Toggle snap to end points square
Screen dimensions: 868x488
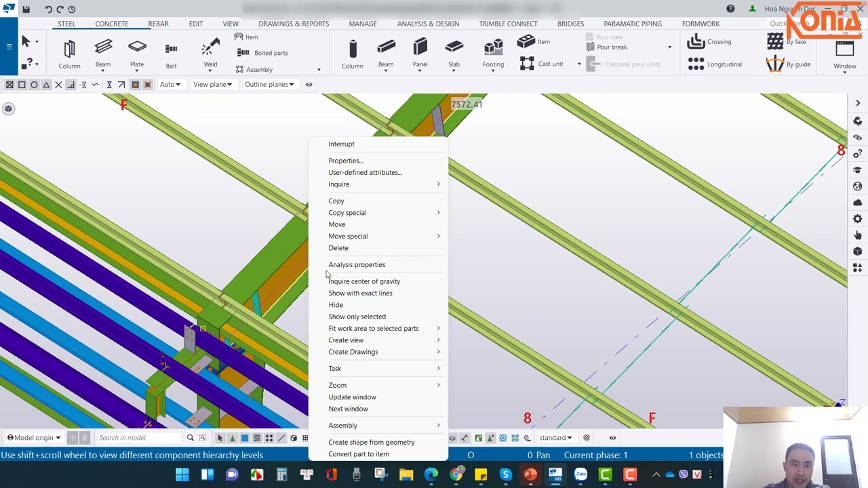22,85
